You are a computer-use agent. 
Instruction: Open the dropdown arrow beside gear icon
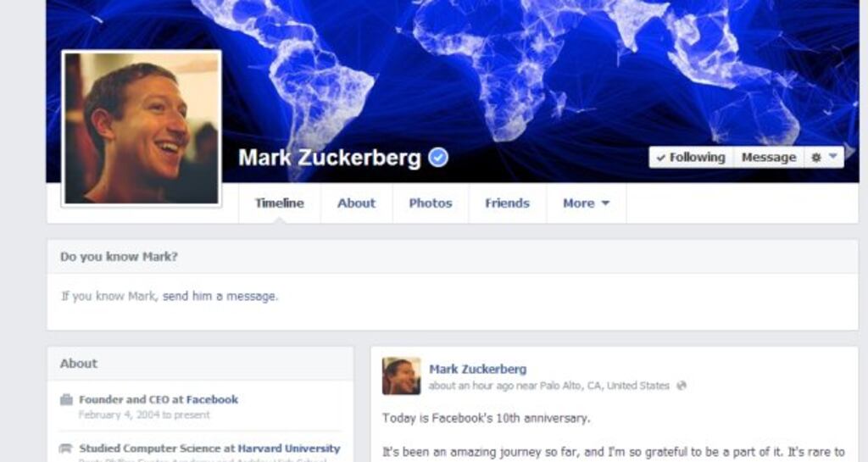pos(833,157)
